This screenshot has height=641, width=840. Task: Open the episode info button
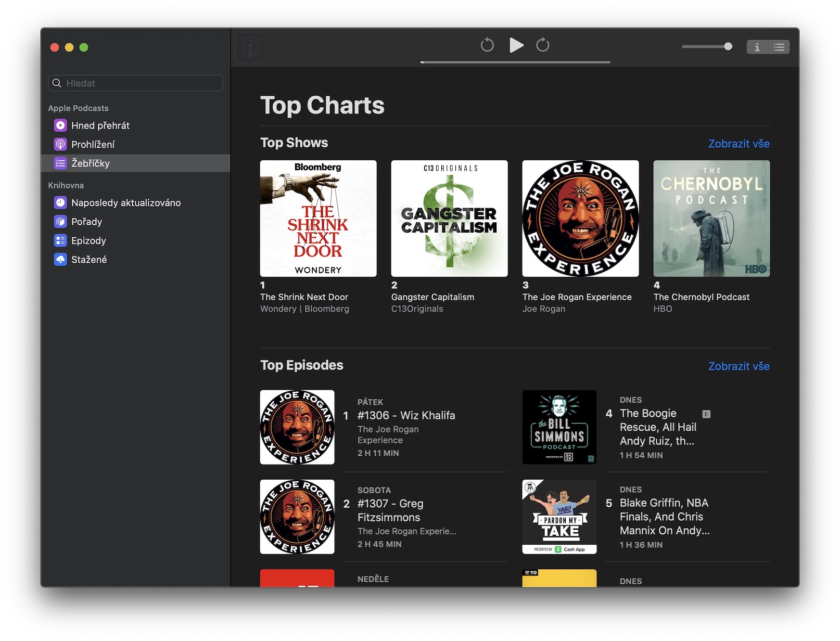click(x=757, y=47)
